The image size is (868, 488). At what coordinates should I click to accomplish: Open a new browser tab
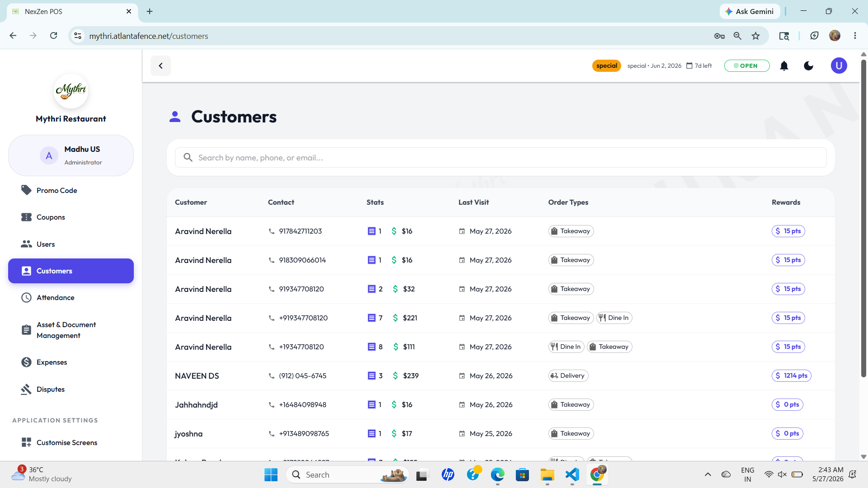tap(150, 11)
